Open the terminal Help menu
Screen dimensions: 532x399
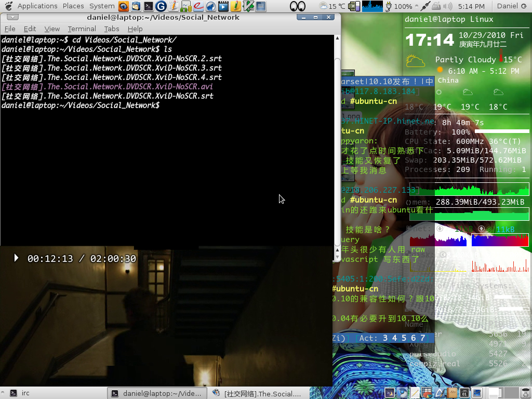tap(135, 29)
